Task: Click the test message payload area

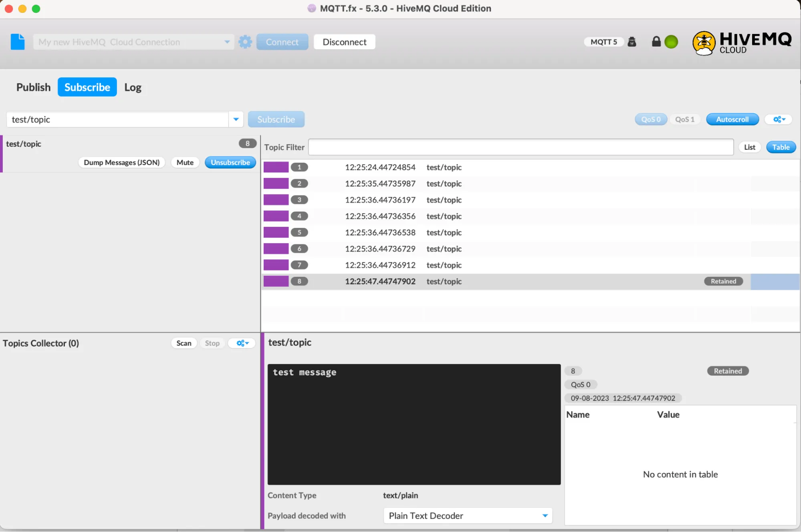Action: click(414, 424)
